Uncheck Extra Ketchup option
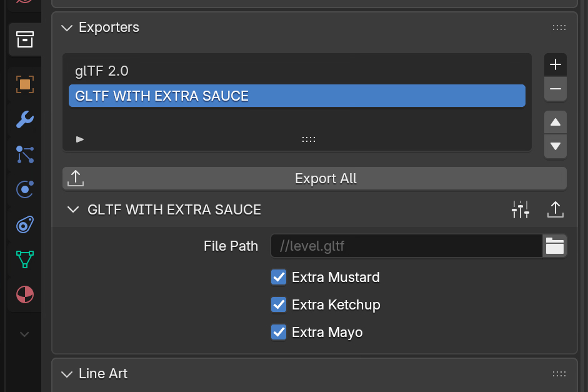The image size is (588, 392). click(x=279, y=304)
